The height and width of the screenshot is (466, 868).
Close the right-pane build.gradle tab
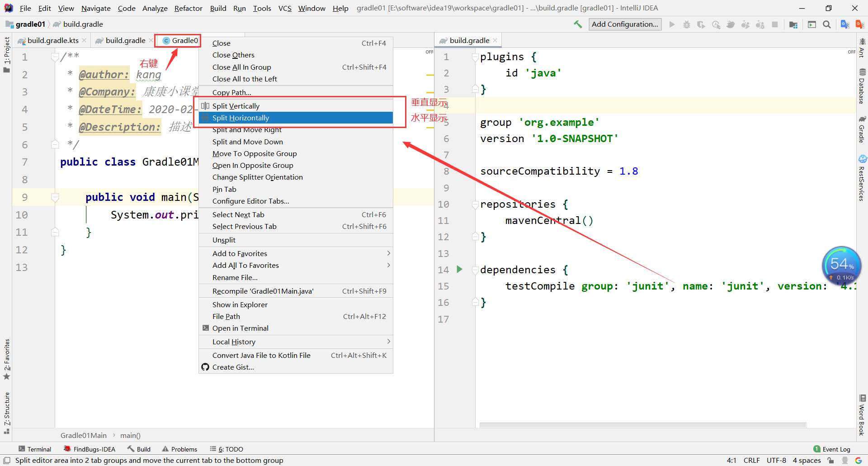click(x=495, y=40)
